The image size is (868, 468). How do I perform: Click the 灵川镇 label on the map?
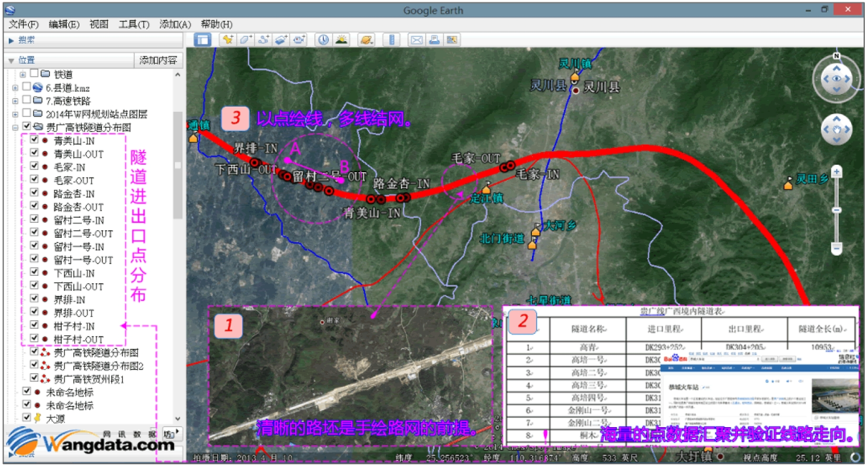click(575, 64)
